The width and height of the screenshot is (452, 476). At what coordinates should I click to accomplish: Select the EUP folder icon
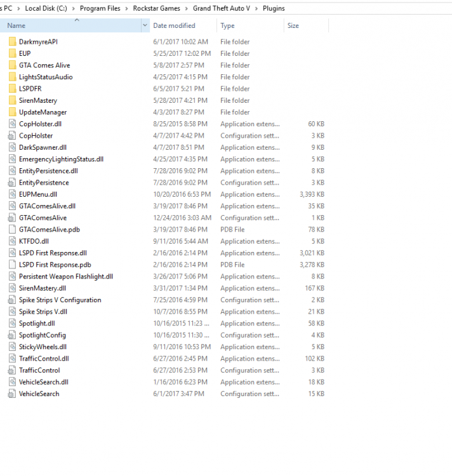12,53
